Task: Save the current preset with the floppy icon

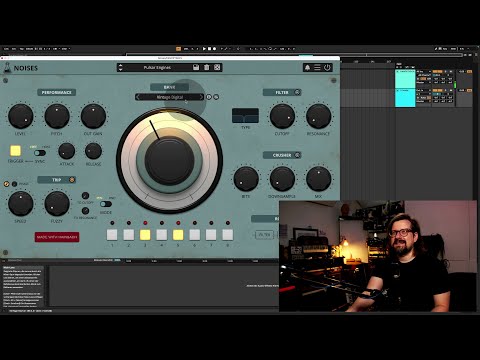Action: tap(196, 67)
